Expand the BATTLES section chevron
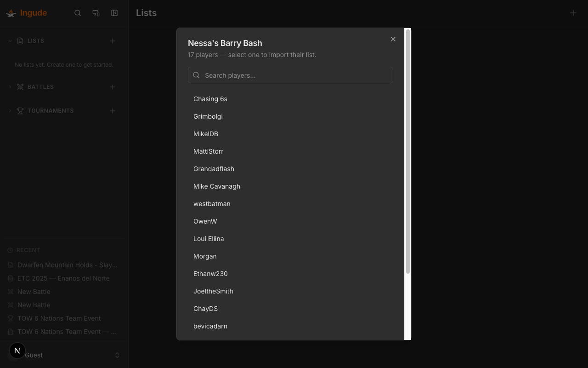588x368 pixels. 10,86
